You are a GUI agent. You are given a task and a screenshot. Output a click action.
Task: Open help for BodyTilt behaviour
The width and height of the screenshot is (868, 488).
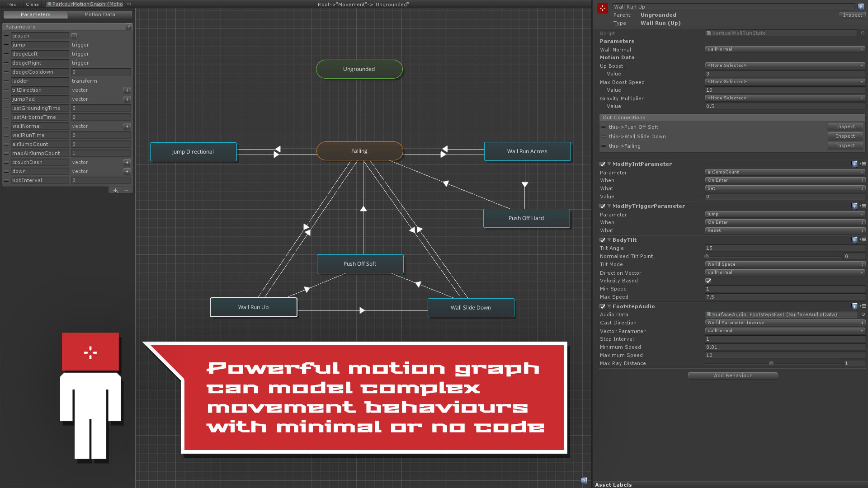(x=854, y=240)
